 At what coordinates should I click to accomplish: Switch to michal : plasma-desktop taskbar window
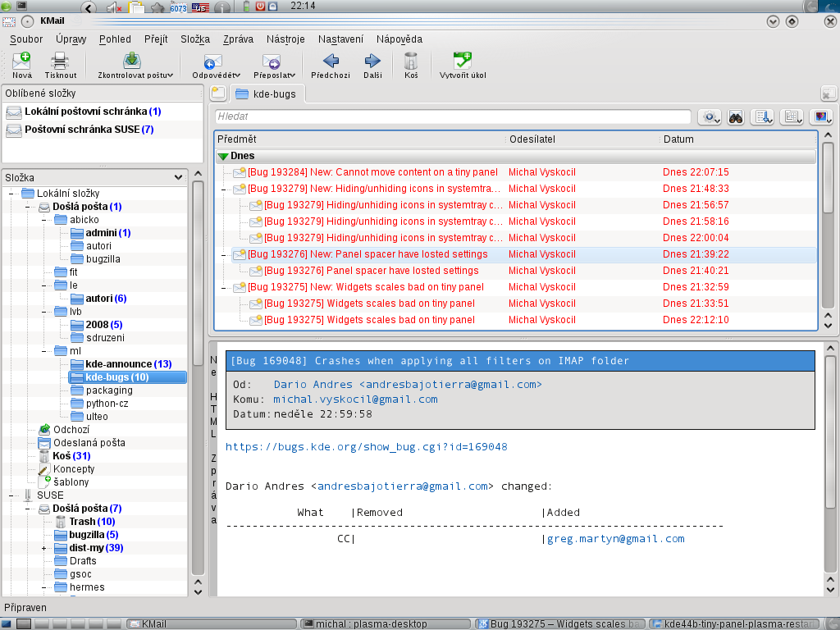coord(386,624)
